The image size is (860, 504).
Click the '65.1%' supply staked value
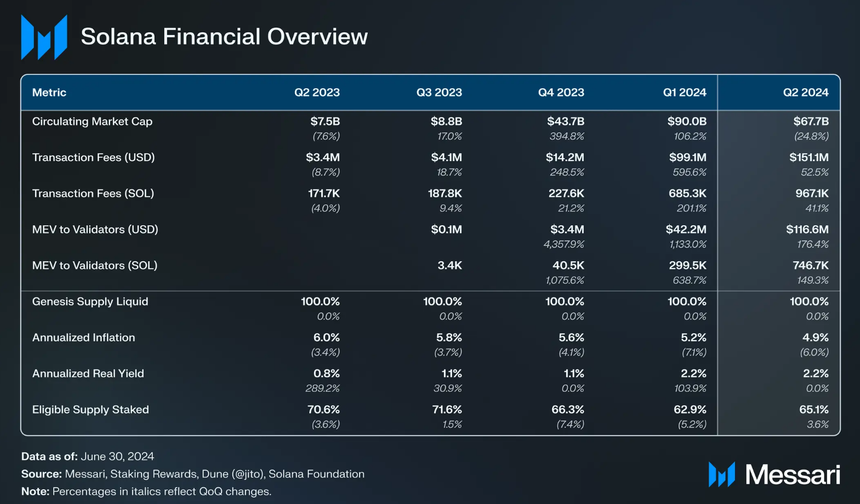pos(814,410)
